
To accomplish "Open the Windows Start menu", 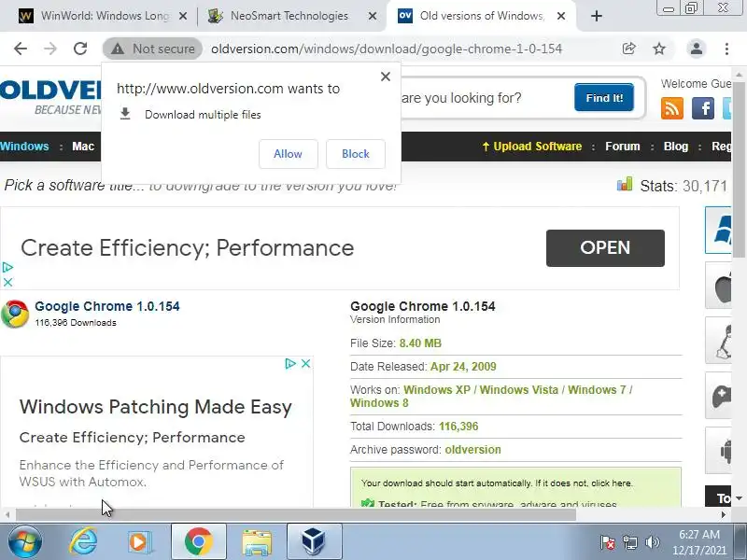I will click(25, 541).
